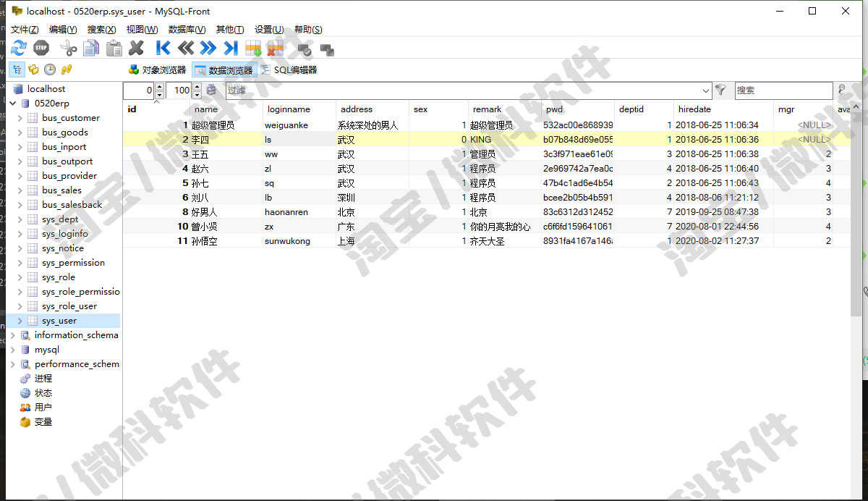This screenshot has width=868, height=501.
Task: Go to previous records arrow
Action: click(186, 49)
